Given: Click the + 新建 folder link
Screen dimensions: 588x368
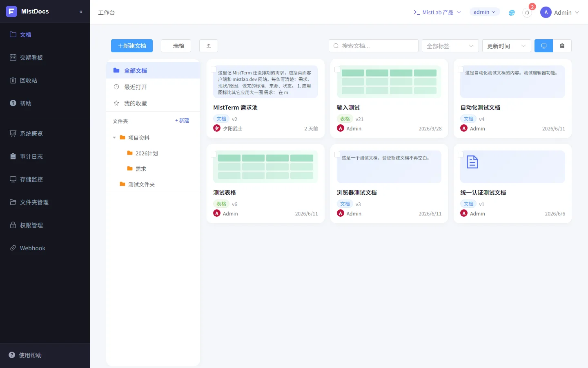Looking at the screenshot, I should (x=182, y=121).
